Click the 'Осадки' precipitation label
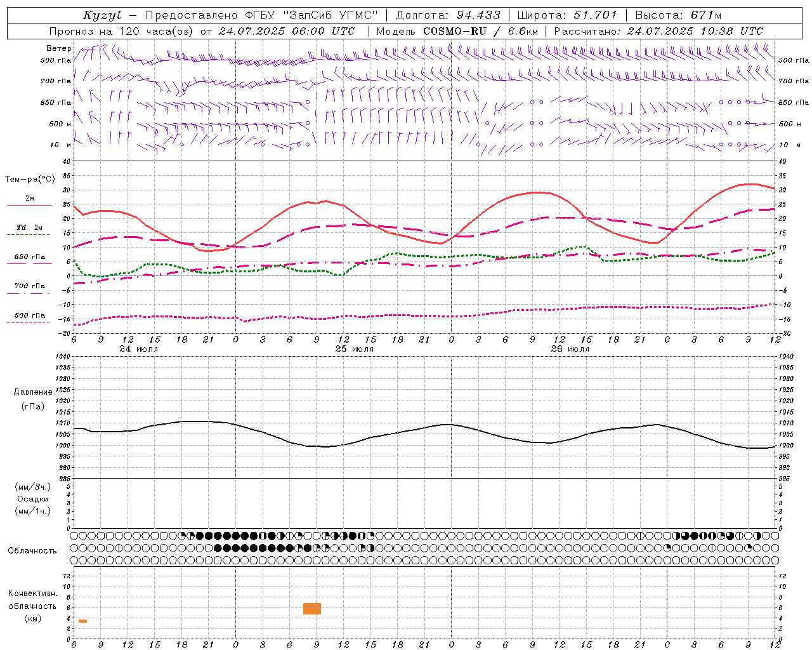The height and width of the screenshot is (650, 812). click(x=33, y=499)
